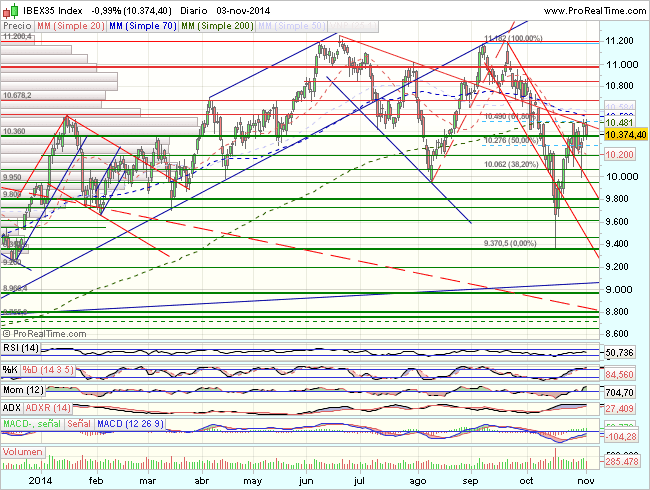Viewport: 650px width, 490px height.
Task: Click the 10.360 support level label
Action: [14, 131]
